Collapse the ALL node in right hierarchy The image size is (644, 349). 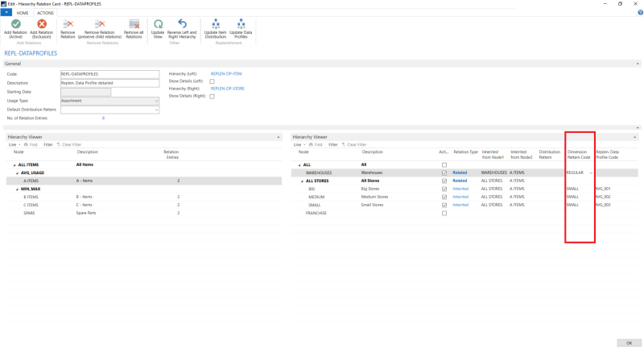coord(299,165)
